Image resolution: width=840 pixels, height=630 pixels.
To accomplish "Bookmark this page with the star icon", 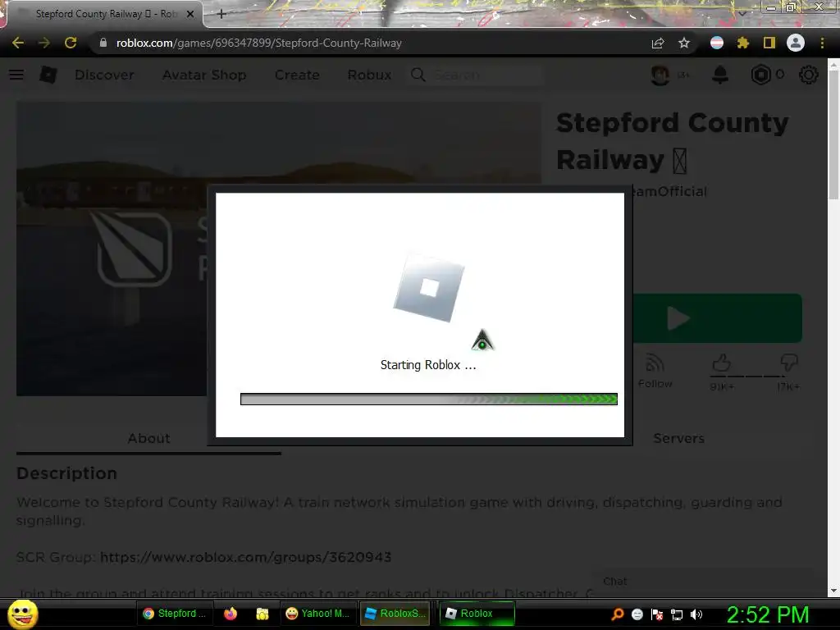I will click(x=684, y=43).
